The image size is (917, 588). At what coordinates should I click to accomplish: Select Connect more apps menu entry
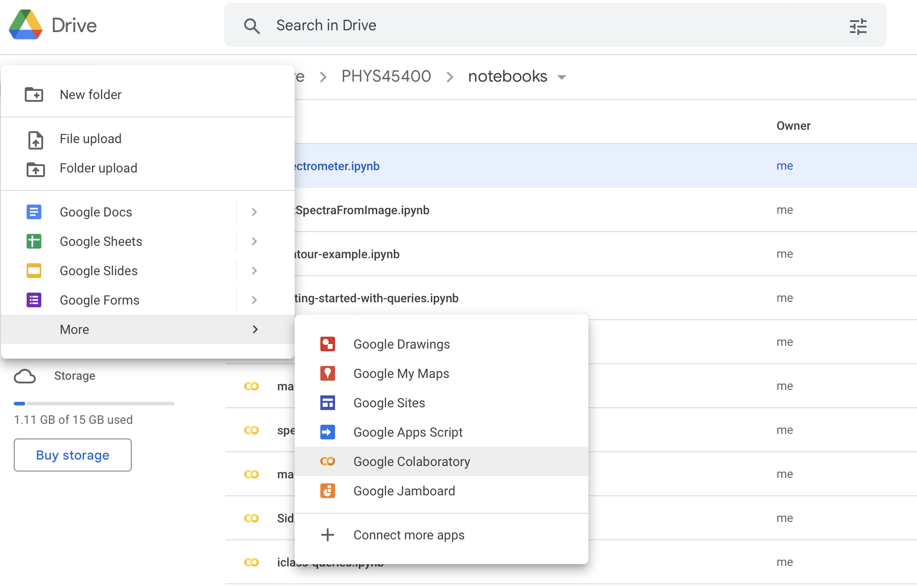point(442,535)
